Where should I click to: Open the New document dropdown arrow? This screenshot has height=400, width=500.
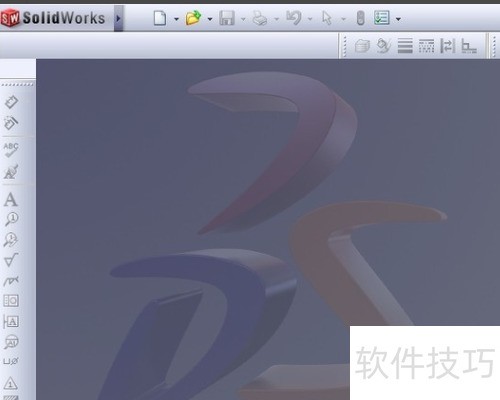point(176,19)
